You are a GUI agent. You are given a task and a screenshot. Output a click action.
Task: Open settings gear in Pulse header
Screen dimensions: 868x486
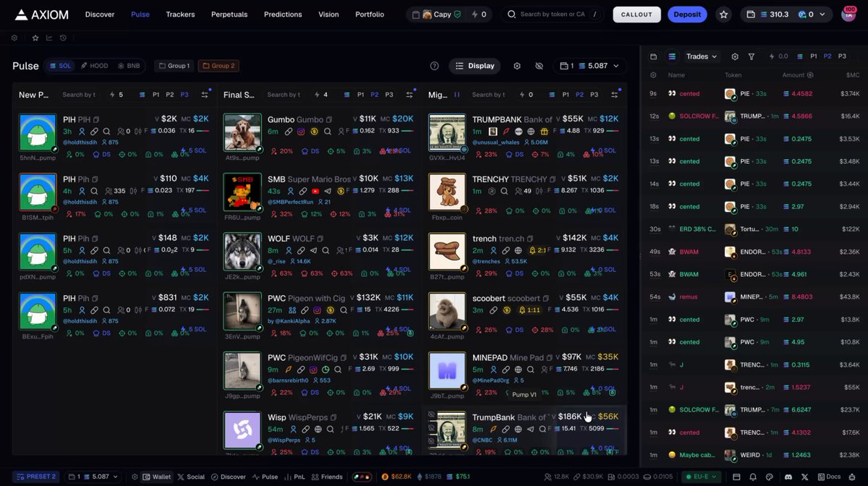click(517, 66)
